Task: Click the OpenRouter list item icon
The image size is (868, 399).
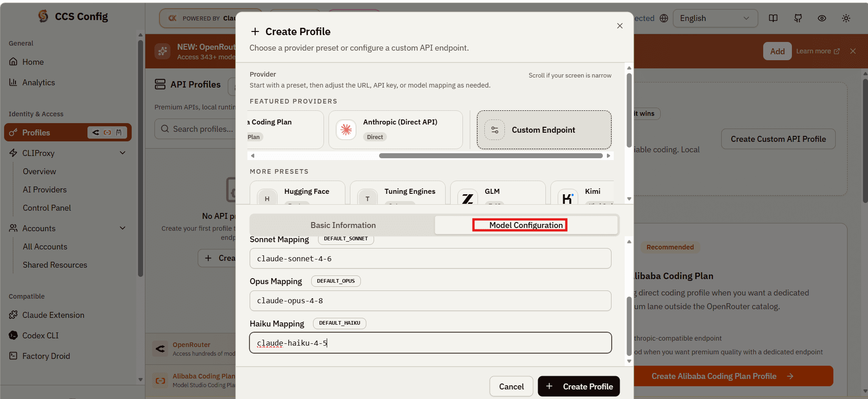Action: click(160, 349)
